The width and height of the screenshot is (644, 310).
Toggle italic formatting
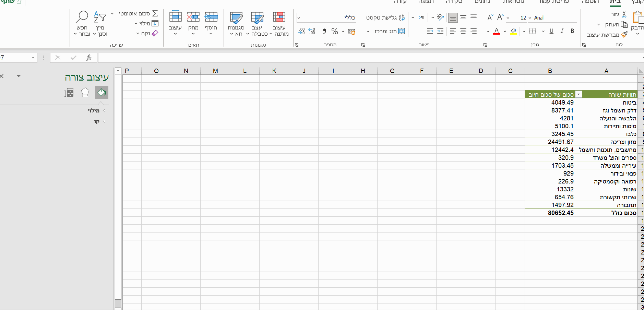[x=562, y=31]
